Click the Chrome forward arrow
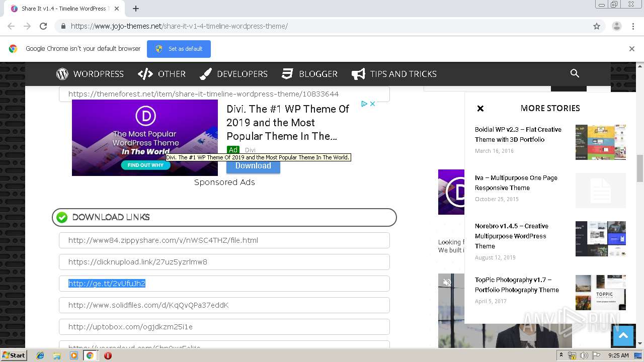 [x=27, y=26]
